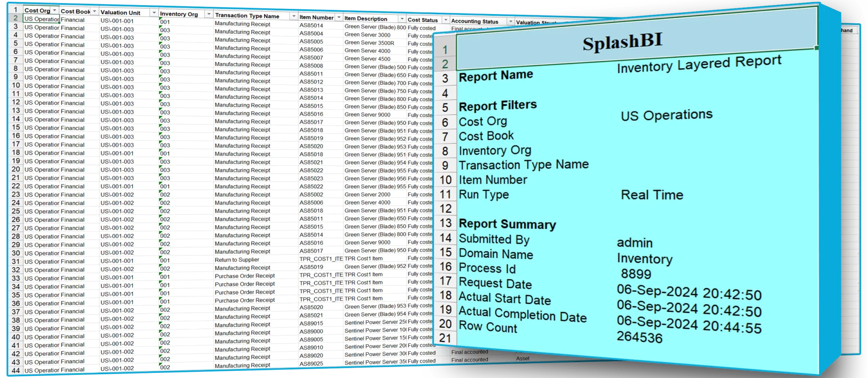Expand the Accounting Status column filter
Image resolution: width=868 pixels, height=378 pixels.
coord(510,21)
